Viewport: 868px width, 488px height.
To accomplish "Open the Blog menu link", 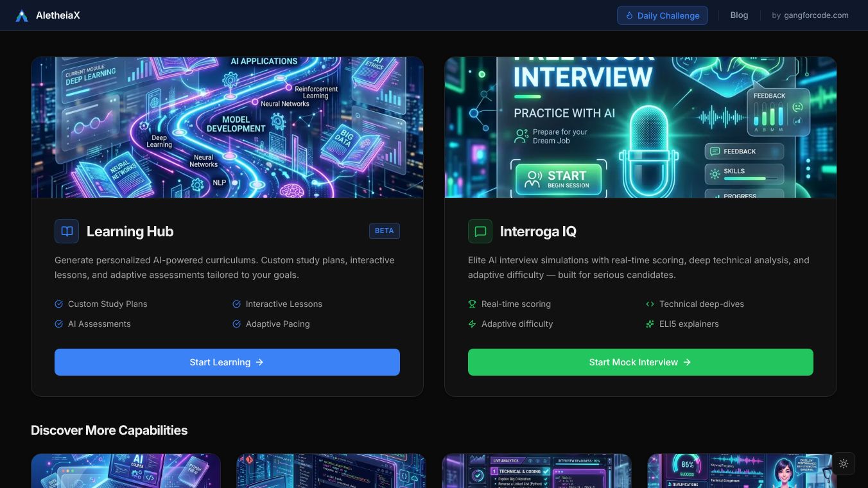I will [x=739, y=15].
